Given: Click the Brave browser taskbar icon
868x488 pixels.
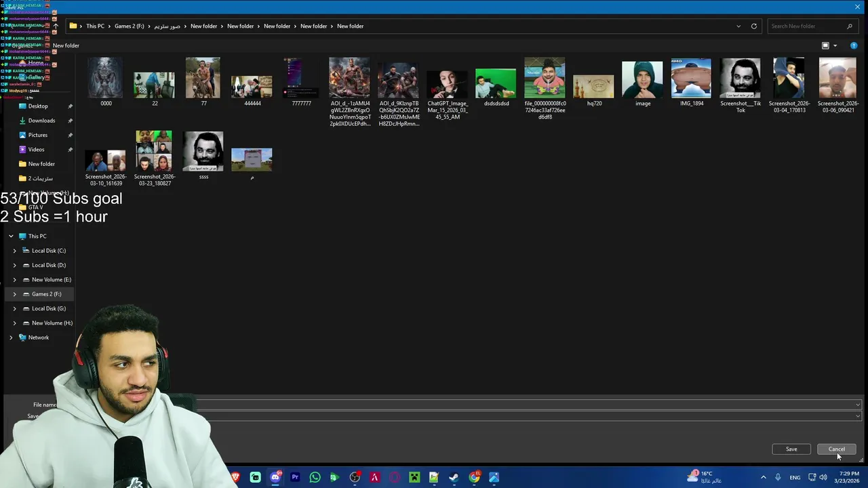Looking at the screenshot, I should (x=235, y=477).
